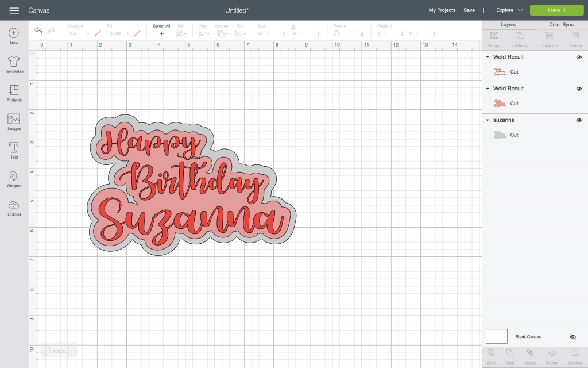Viewport: 588px width, 368px height.
Task: Click the Group layers button
Action: pos(493,40)
